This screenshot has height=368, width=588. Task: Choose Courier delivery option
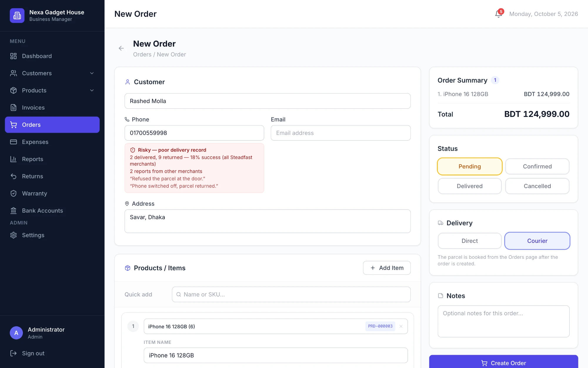pos(537,241)
